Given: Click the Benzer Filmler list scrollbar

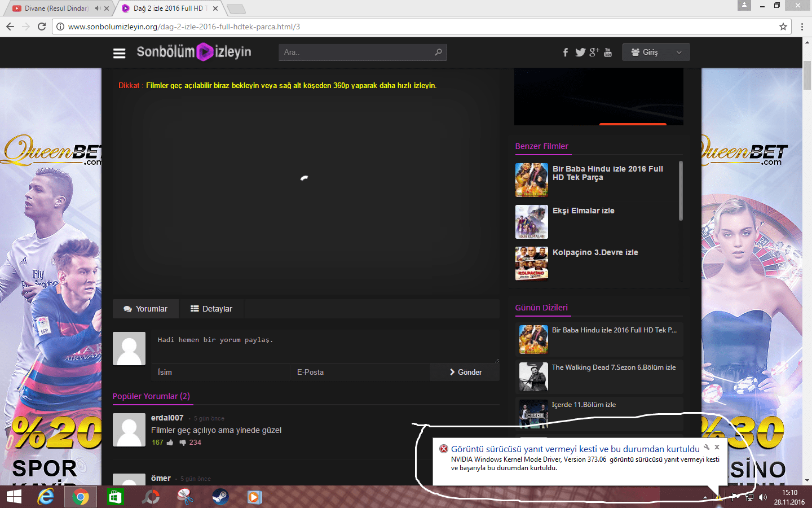Looking at the screenshot, I should (x=681, y=191).
